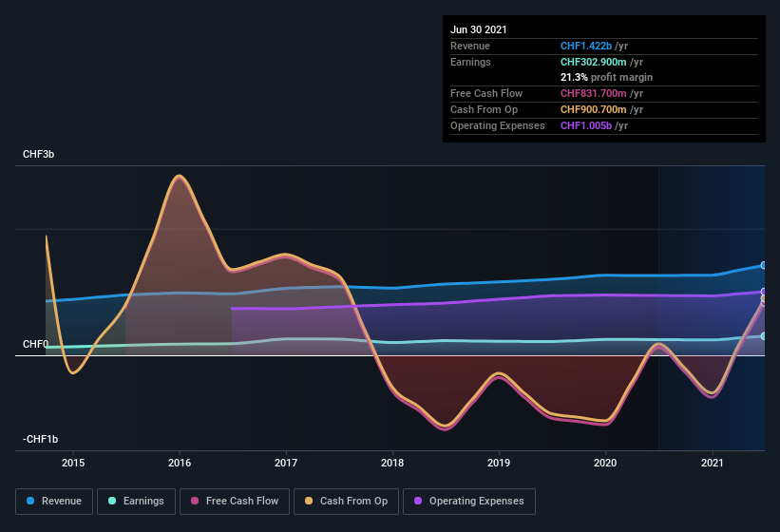Select the 2016 x-axis year label
780x532 pixels.
coord(180,463)
